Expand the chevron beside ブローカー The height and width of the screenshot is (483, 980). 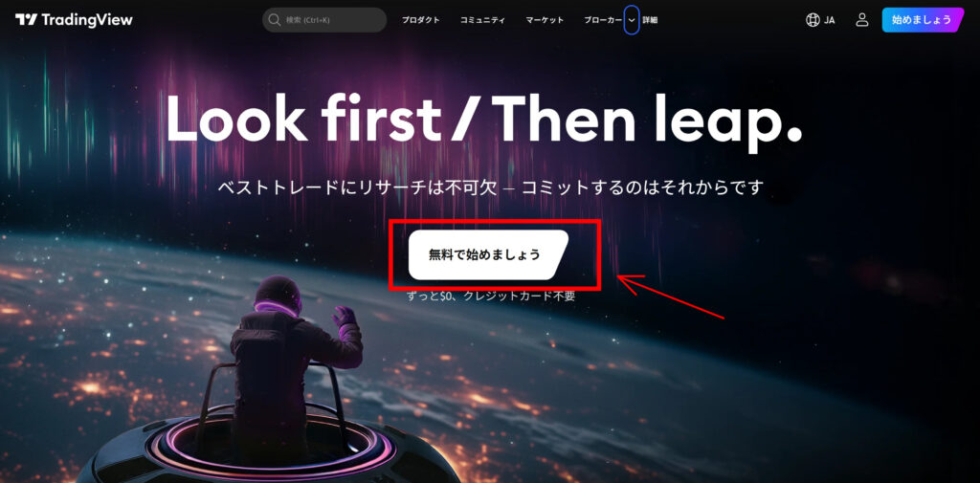coord(632,20)
